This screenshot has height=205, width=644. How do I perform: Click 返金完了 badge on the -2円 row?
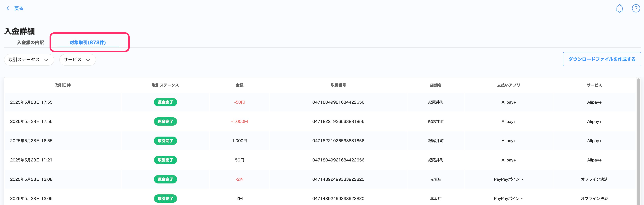165,179
